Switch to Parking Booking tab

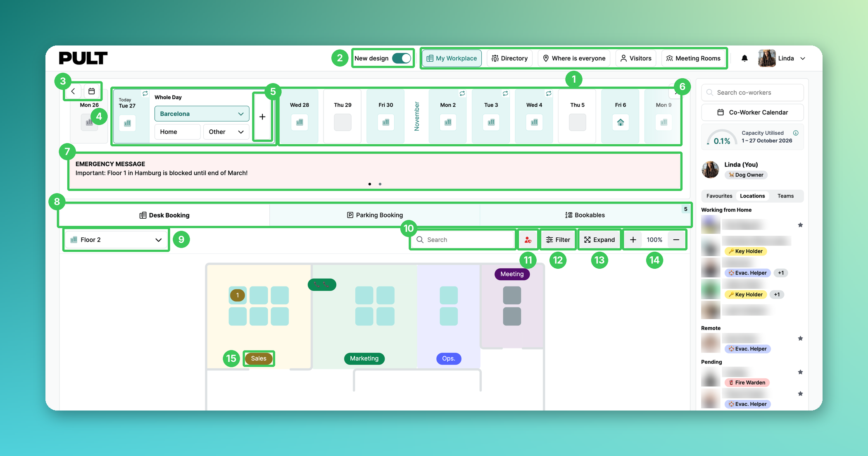coord(375,215)
